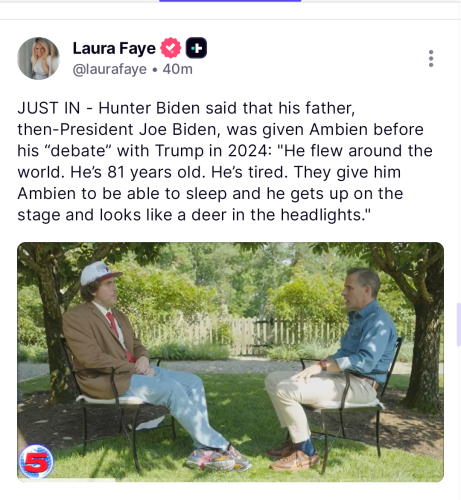Click the pink verified checkmark badge
The width and height of the screenshot is (461, 500).
point(171,48)
